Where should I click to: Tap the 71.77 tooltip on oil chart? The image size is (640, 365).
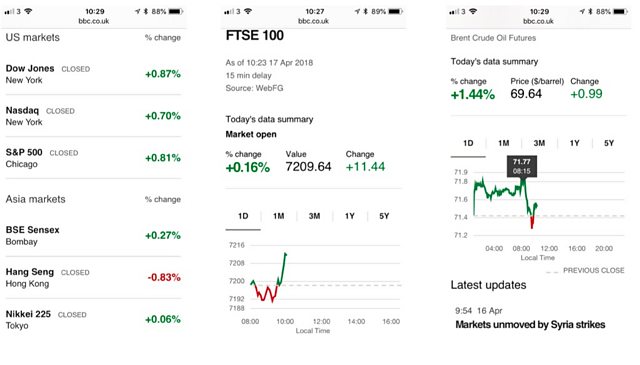[522, 166]
